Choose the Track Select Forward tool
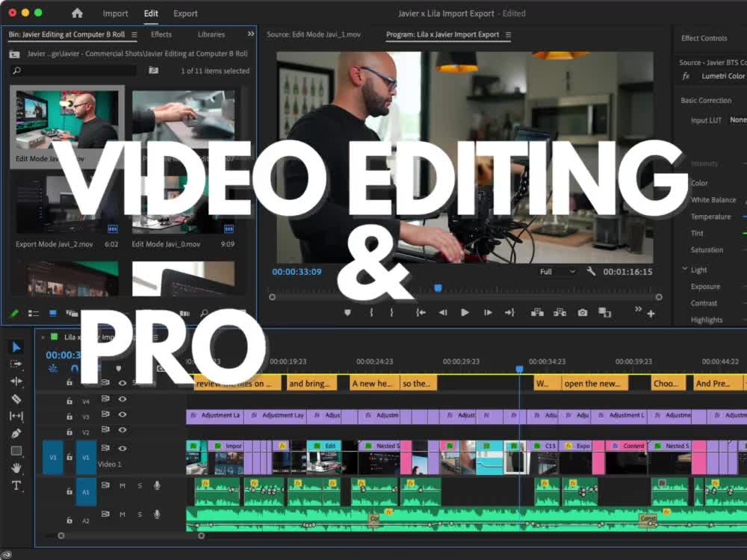Screen dimensions: 747x560 16,364
